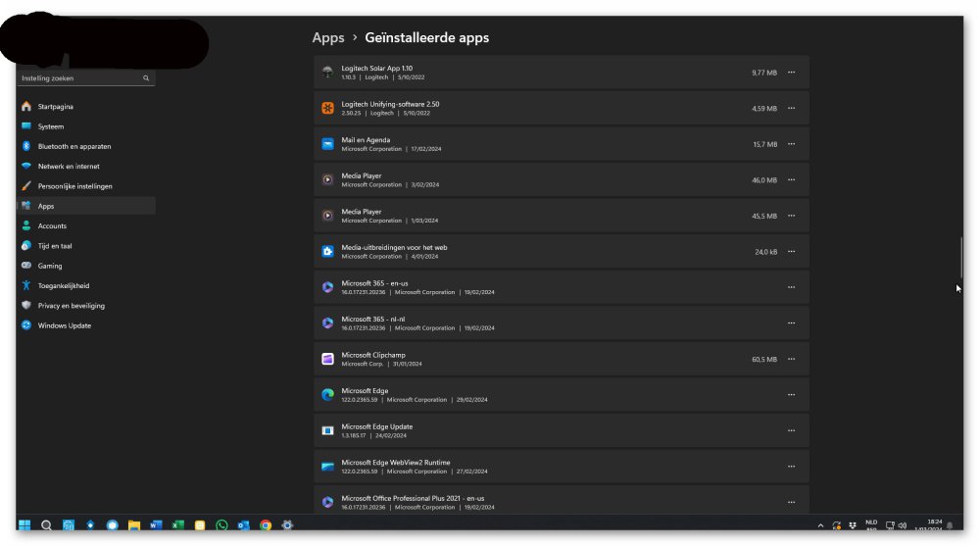Click the Bluetooth en apparaten sidebar icon

tap(26, 146)
